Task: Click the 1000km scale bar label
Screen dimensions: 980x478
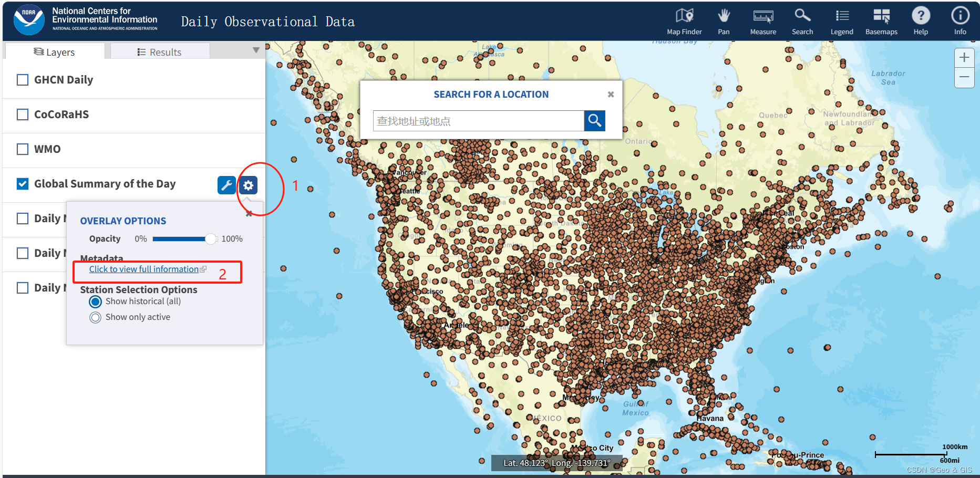Action: tap(955, 447)
